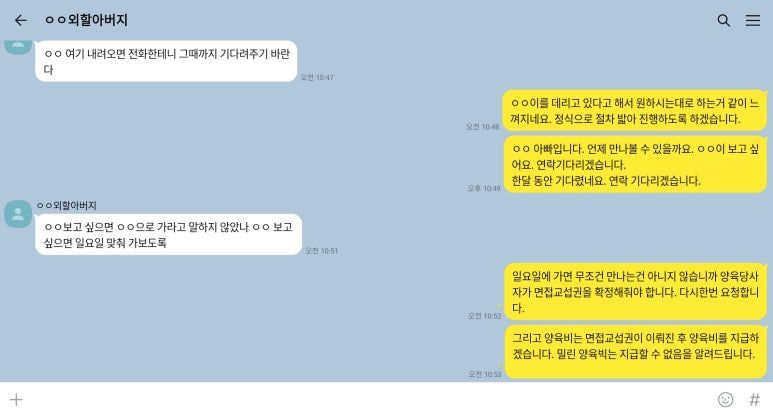Tap the 오전 10:47 timestamp

pos(317,77)
